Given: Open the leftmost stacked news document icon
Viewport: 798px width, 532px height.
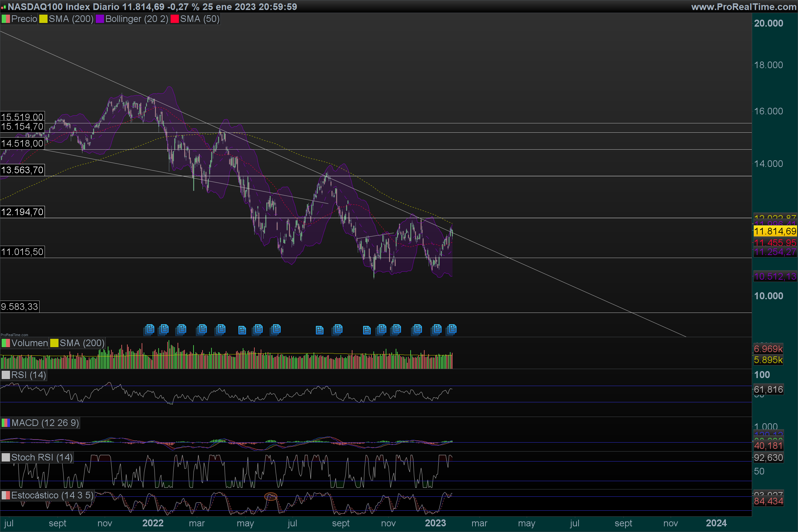Looking at the screenshot, I should 149,330.
